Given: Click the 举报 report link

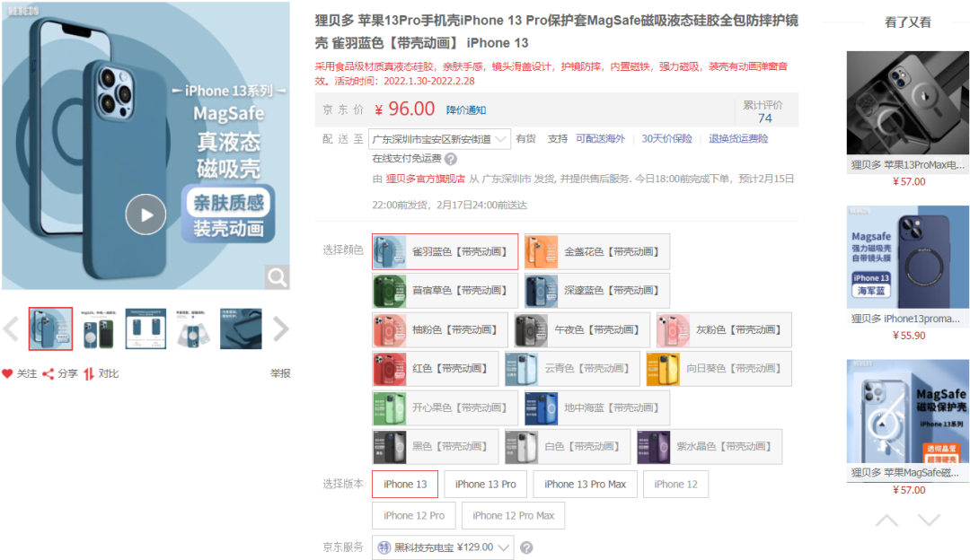Looking at the screenshot, I should tap(280, 373).
